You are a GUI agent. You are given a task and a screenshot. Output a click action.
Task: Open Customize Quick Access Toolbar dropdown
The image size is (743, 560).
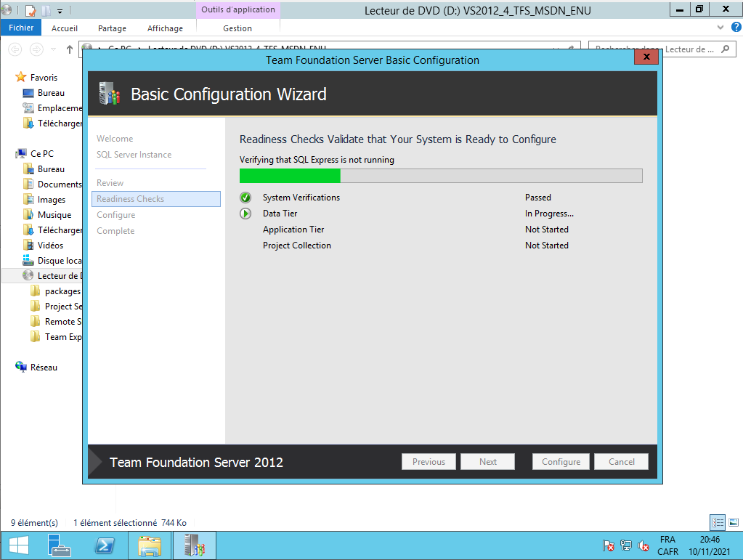tap(60, 10)
